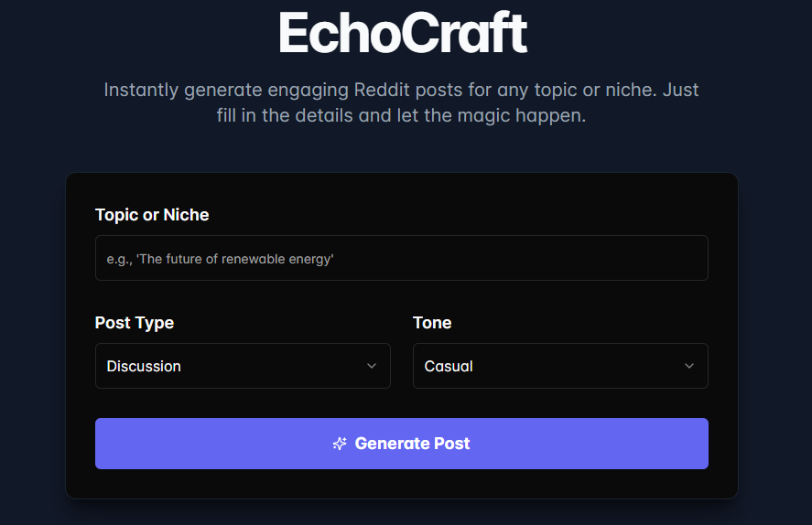The height and width of the screenshot is (525, 812).
Task: Click the empty right end of the topic field
Action: pos(641,259)
